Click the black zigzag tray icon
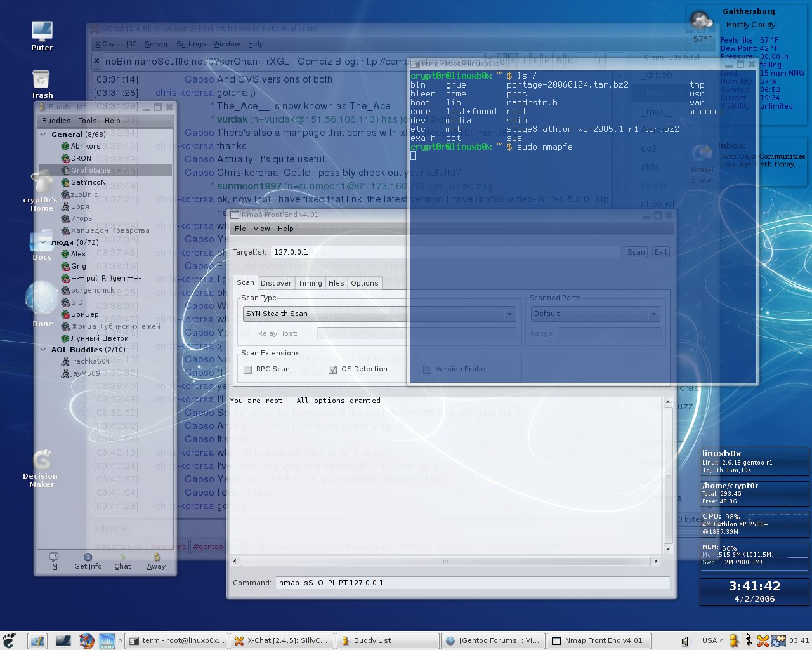This screenshot has width=812, height=650. tap(749, 640)
